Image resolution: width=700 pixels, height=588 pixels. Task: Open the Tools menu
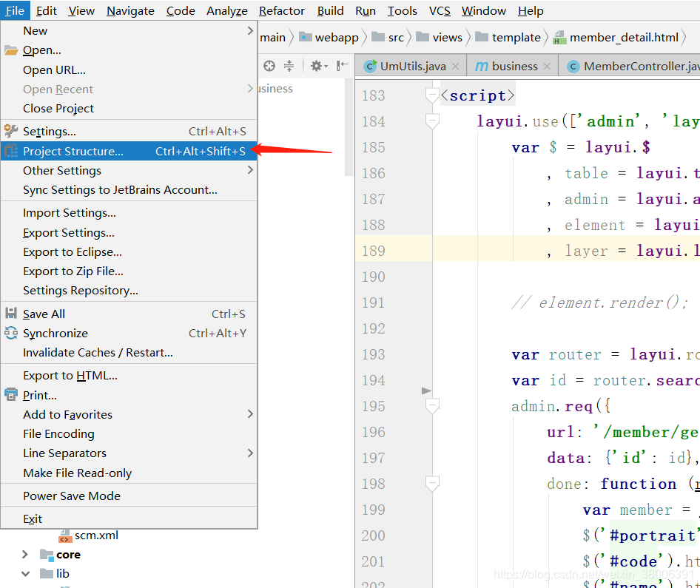click(x=403, y=10)
